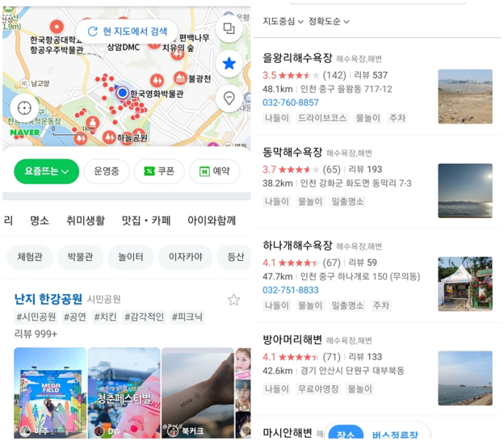Click 현 지도에서 검색 refresh button

[x=127, y=31]
